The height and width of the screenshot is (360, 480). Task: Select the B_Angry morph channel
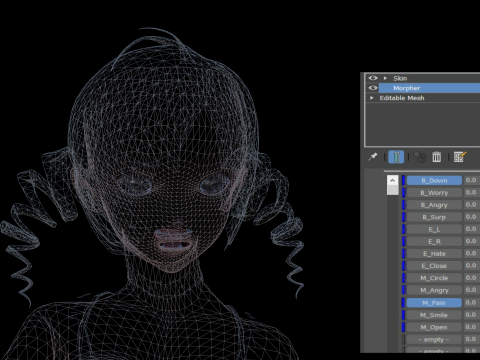pos(434,205)
